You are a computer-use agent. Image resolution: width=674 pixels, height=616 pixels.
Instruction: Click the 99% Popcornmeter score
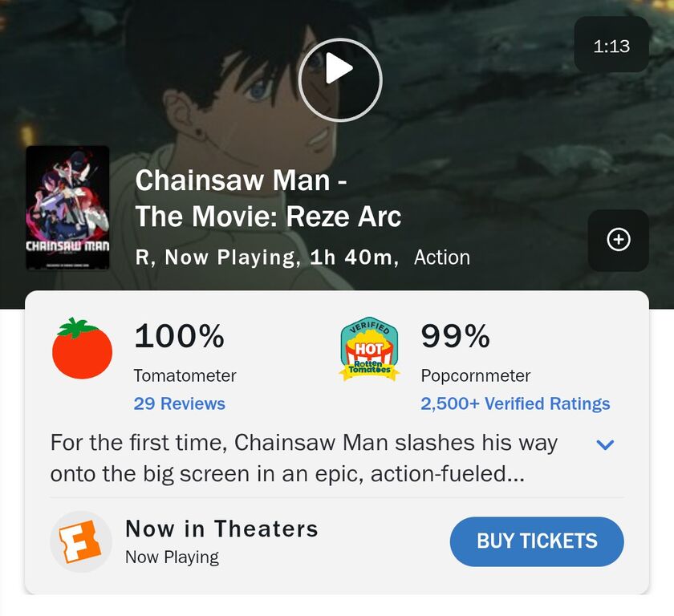[x=455, y=337]
